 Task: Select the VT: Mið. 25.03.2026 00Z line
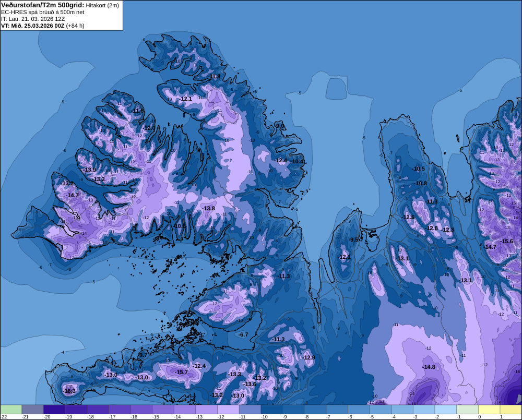tap(43, 26)
